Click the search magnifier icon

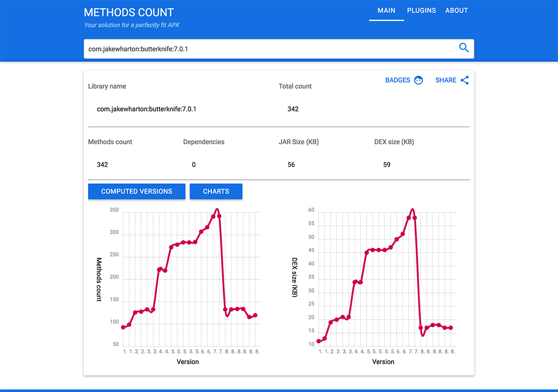click(463, 48)
